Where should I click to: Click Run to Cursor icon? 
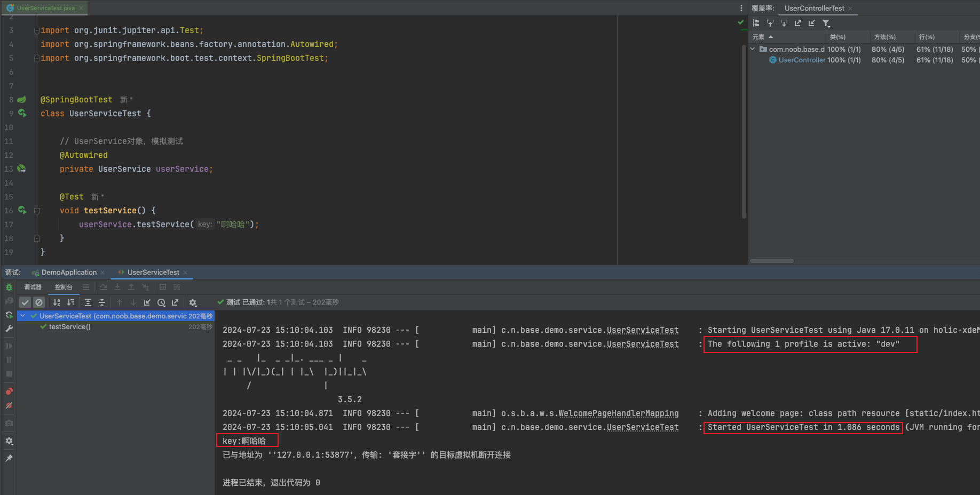[145, 287]
